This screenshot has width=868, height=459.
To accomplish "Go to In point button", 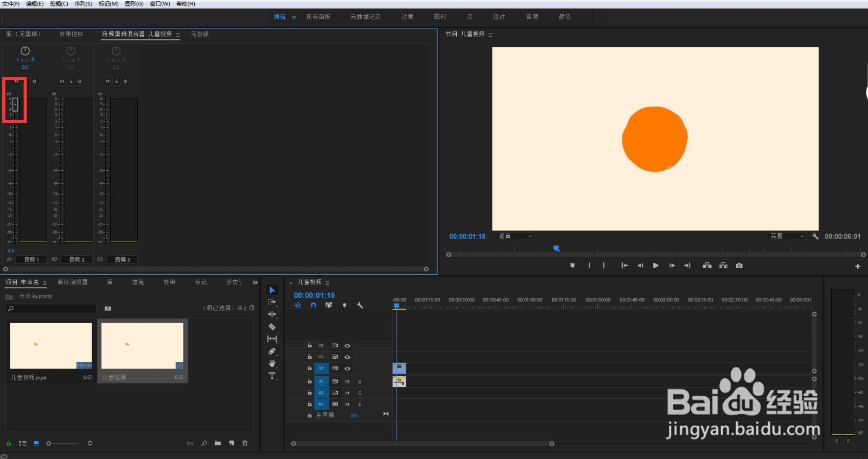I will 624,266.
